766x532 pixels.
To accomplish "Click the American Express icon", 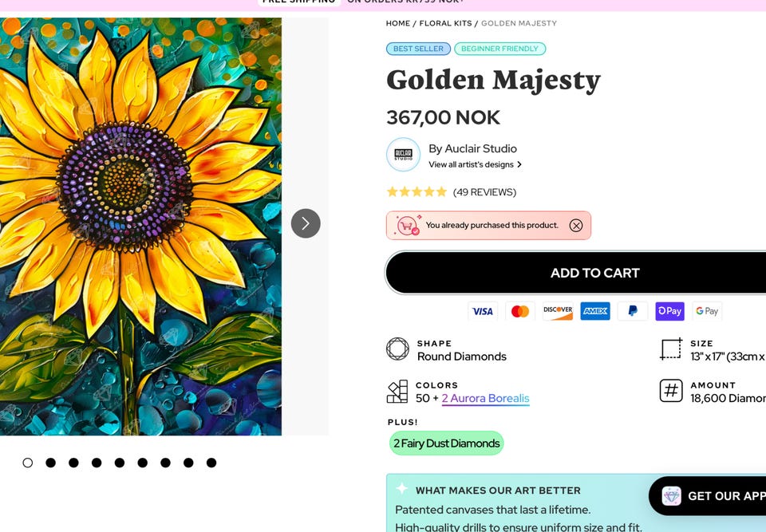I will [595, 311].
